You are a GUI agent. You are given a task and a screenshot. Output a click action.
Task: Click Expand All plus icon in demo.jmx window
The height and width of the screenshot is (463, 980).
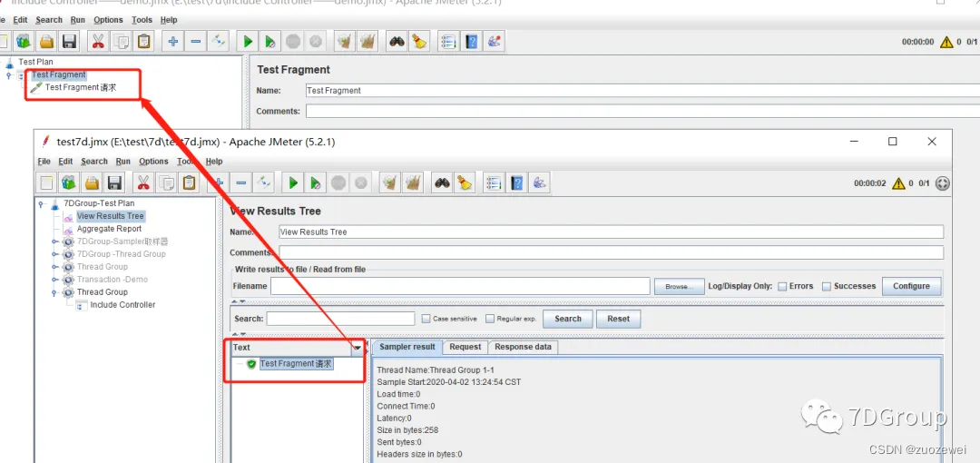[173, 42]
